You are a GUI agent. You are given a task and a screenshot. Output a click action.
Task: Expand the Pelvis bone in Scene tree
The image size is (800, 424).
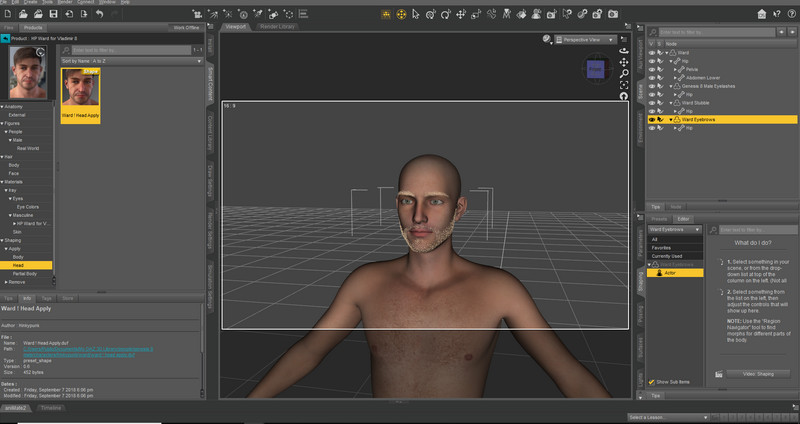click(675, 69)
